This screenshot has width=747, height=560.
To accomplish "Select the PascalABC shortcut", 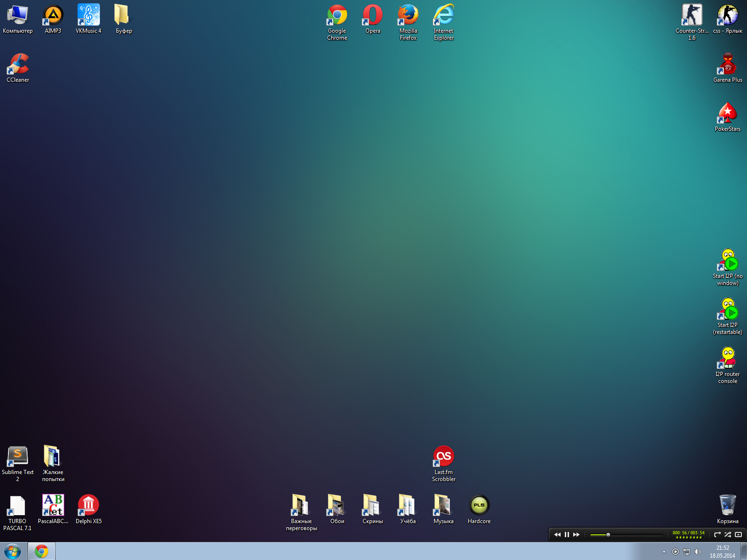I will coord(53,509).
